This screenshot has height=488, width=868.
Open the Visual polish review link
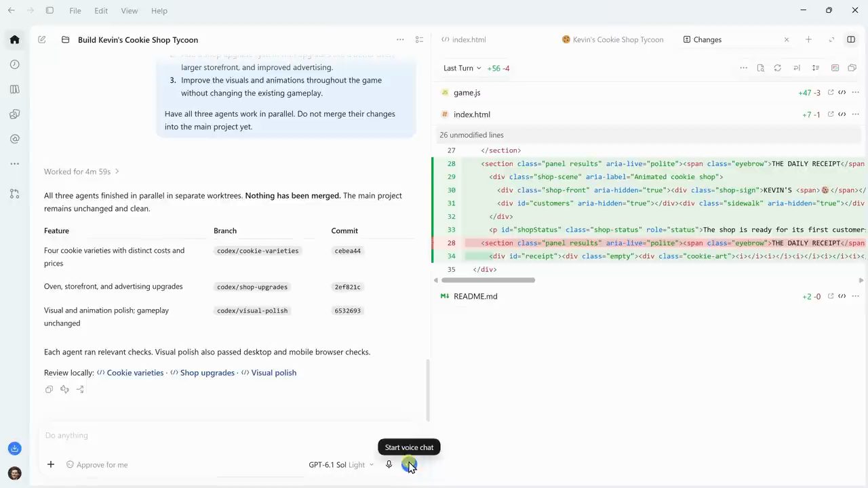pyautogui.click(x=269, y=373)
